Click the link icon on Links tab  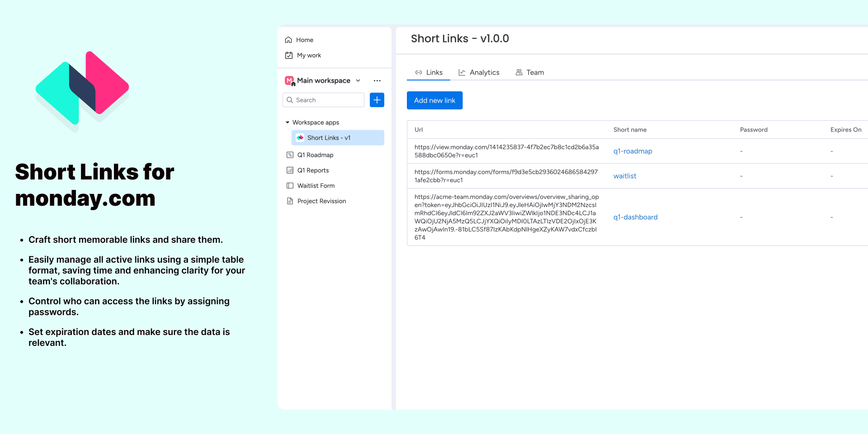pos(419,72)
